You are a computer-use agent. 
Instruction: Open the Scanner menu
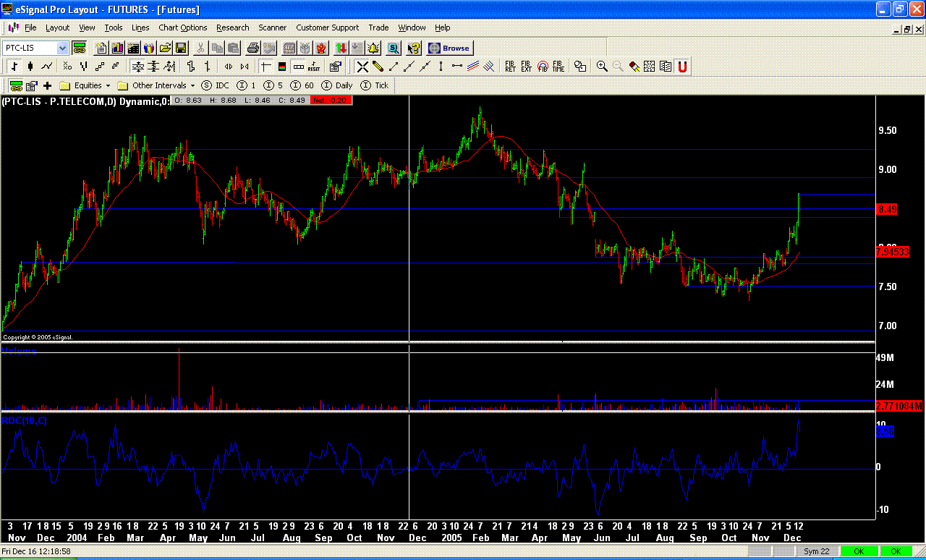tap(273, 27)
